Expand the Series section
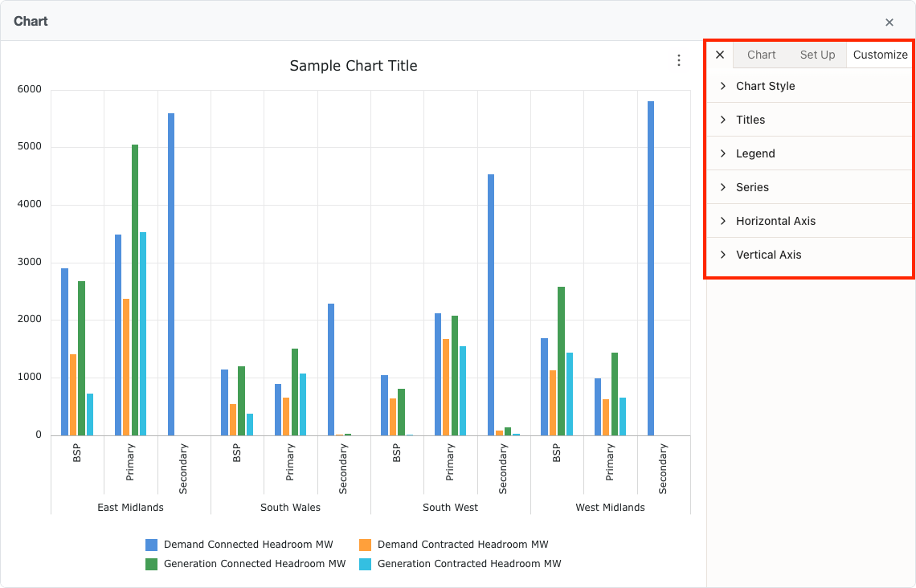This screenshot has width=916, height=588. tap(754, 187)
